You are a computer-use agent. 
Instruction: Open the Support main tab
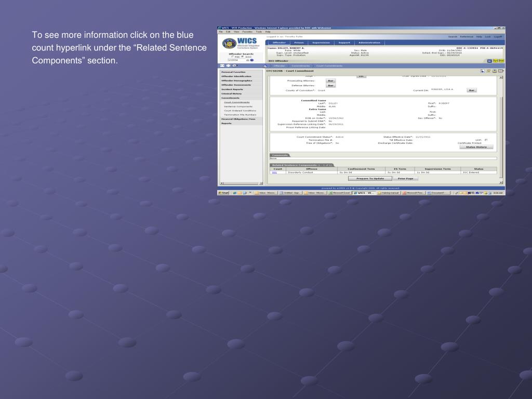click(344, 43)
